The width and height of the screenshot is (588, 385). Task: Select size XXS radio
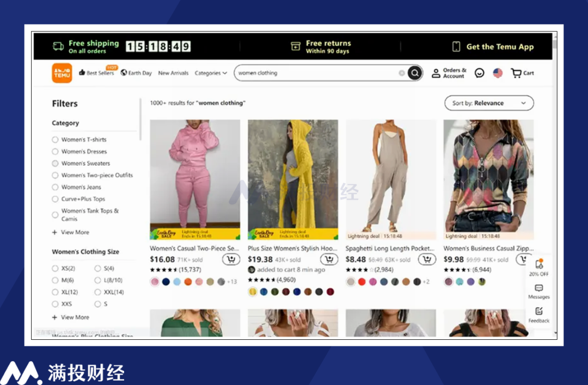[x=55, y=304]
